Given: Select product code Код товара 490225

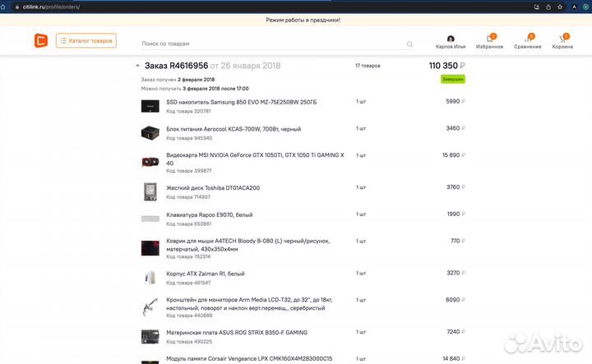Looking at the screenshot, I should [189, 341].
